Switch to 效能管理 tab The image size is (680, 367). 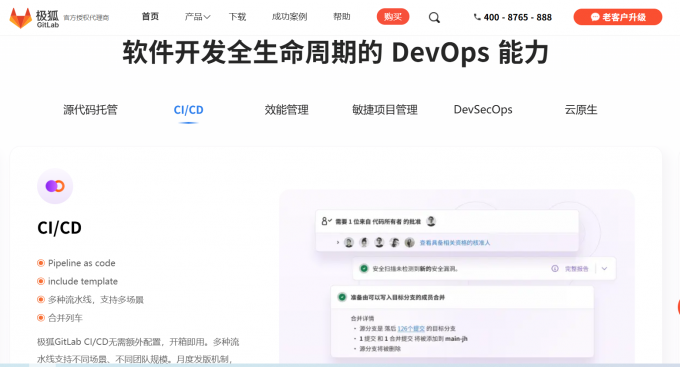pos(287,110)
